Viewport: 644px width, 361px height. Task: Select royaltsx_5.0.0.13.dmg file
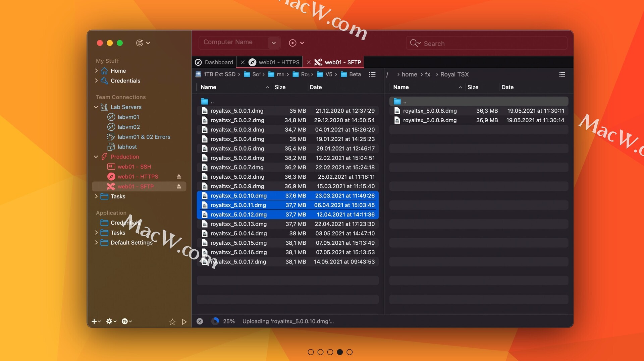click(x=288, y=224)
